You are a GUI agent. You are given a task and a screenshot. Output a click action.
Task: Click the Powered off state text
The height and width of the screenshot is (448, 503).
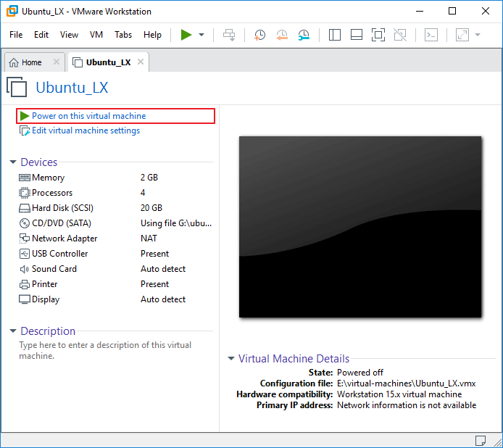(x=360, y=373)
